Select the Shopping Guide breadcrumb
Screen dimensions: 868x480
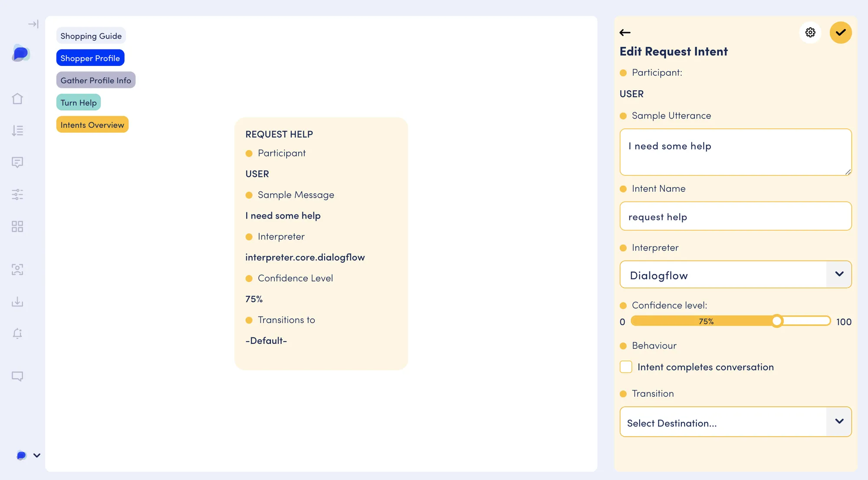[x=91, y=36]
